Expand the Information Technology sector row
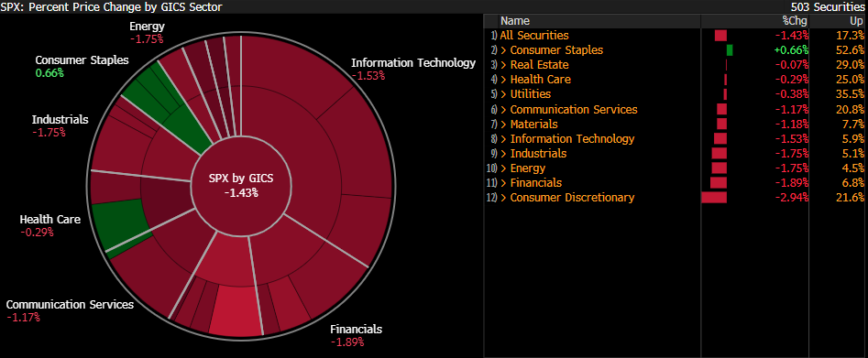Screen dimensions: 868x358 pyautogui.click(x=503, y=139)
